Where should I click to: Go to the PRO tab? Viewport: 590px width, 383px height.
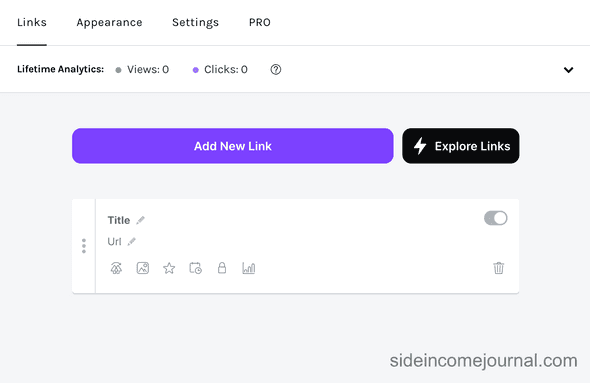pyautogui.click(x=260, y=23)
